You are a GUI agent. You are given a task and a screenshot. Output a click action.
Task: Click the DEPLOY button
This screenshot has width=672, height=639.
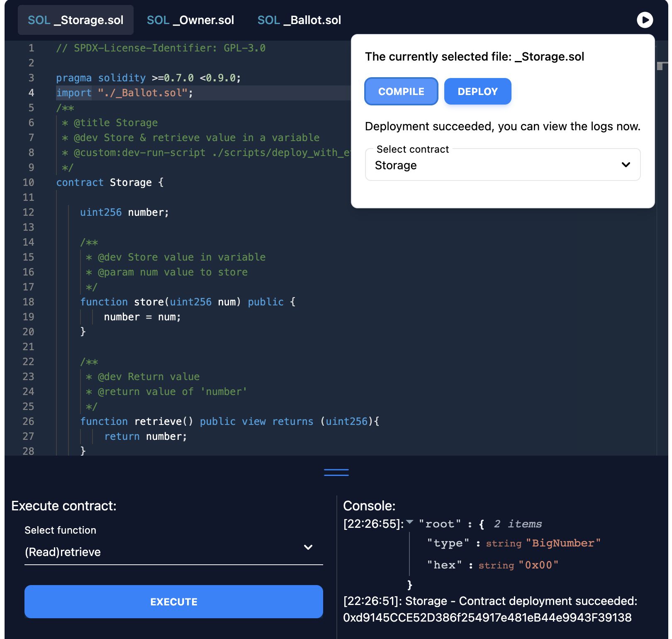pos(477,91)
